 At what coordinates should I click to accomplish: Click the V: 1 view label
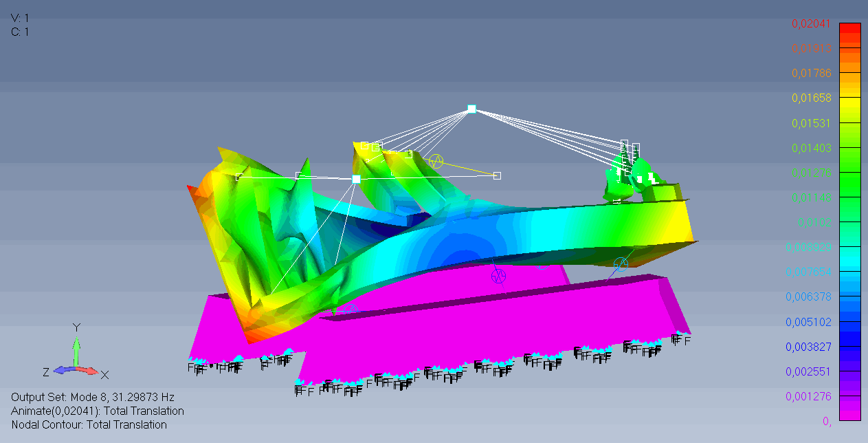pyautogui.click(x=20, y=18)
